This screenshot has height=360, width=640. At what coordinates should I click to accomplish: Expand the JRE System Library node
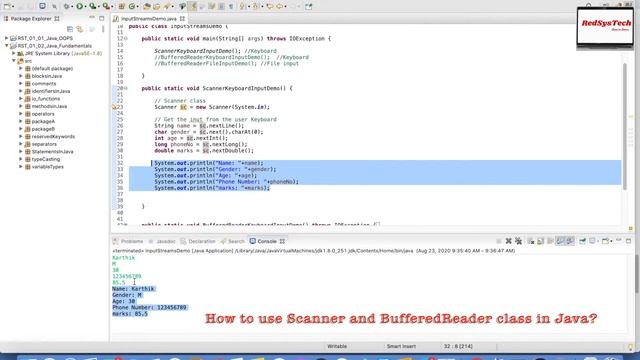tap(13, 53)
